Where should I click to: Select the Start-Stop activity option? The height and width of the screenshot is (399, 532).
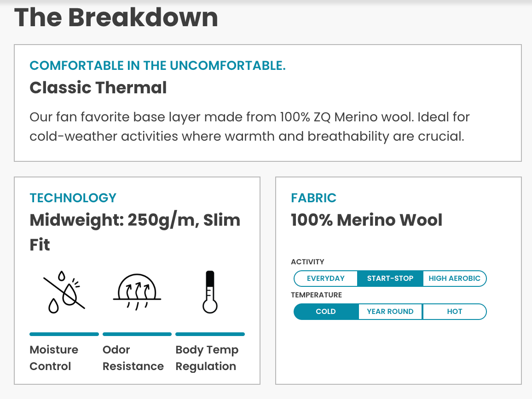click(x=390, y=279)
